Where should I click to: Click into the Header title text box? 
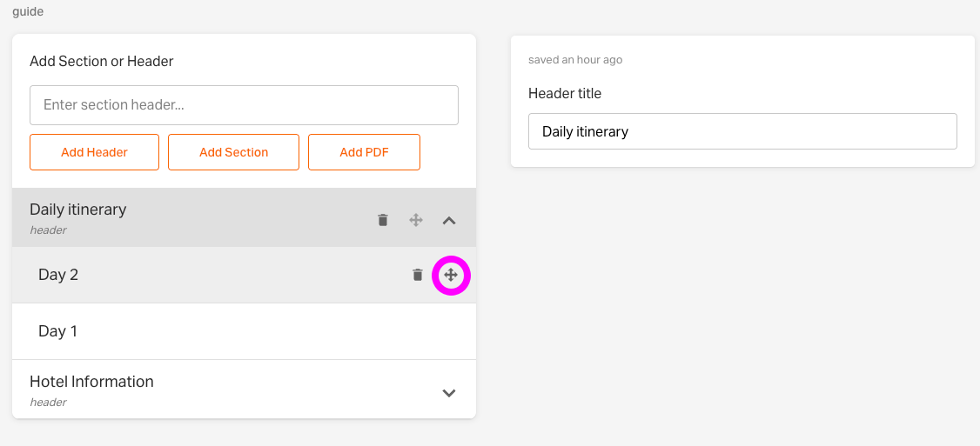click(x=742, y=131)
